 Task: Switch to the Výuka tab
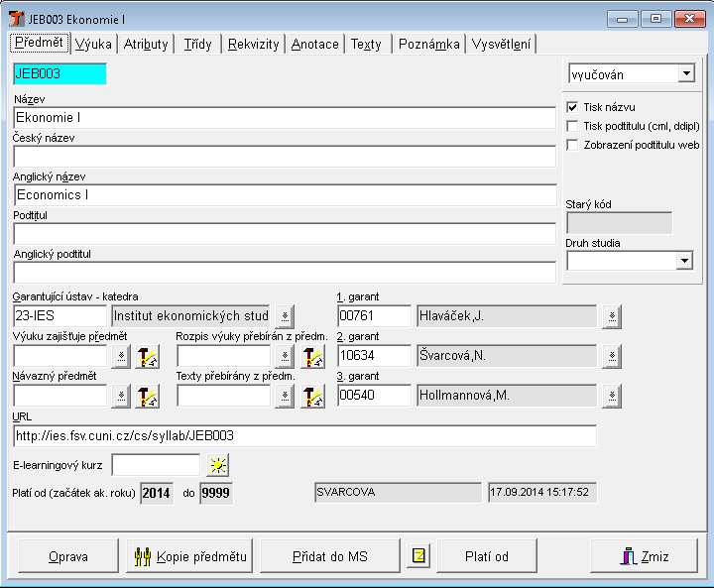[x=93, y=44]
